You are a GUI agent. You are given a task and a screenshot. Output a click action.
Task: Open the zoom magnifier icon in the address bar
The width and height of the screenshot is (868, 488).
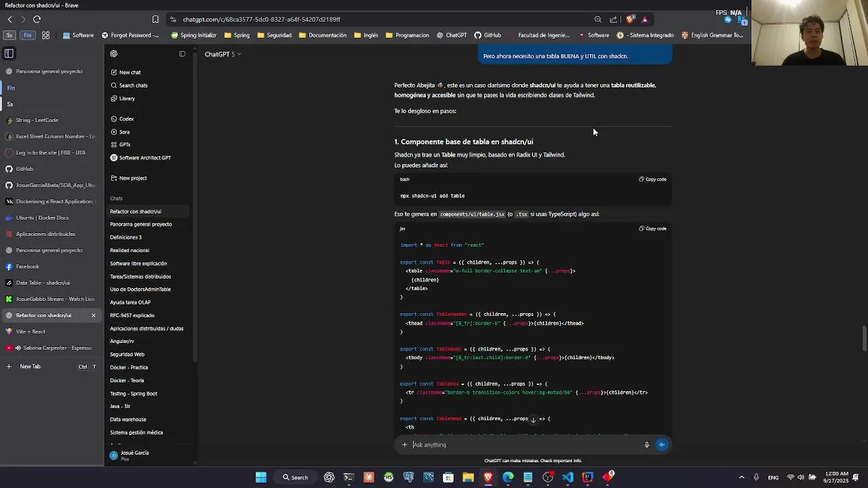(597, 20)
